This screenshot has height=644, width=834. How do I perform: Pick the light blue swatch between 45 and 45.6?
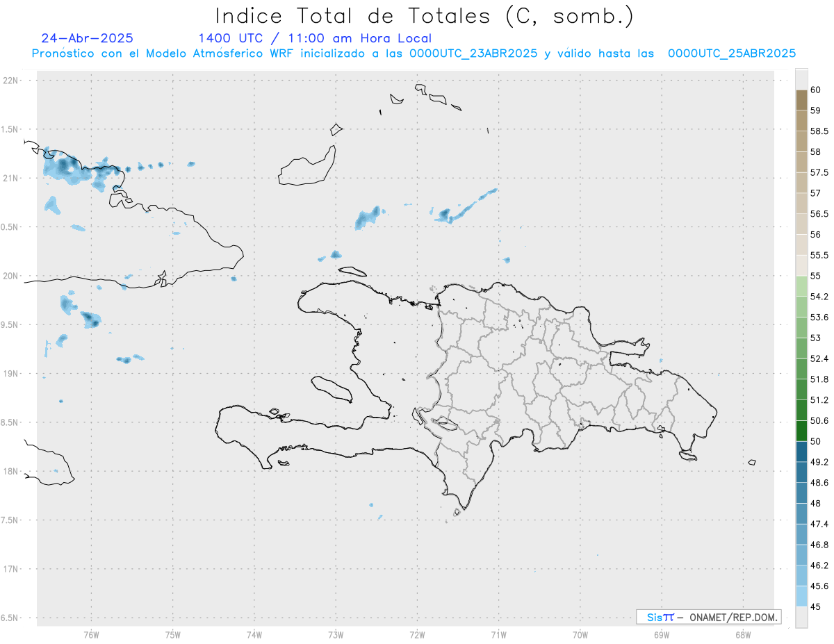[801, 596]
